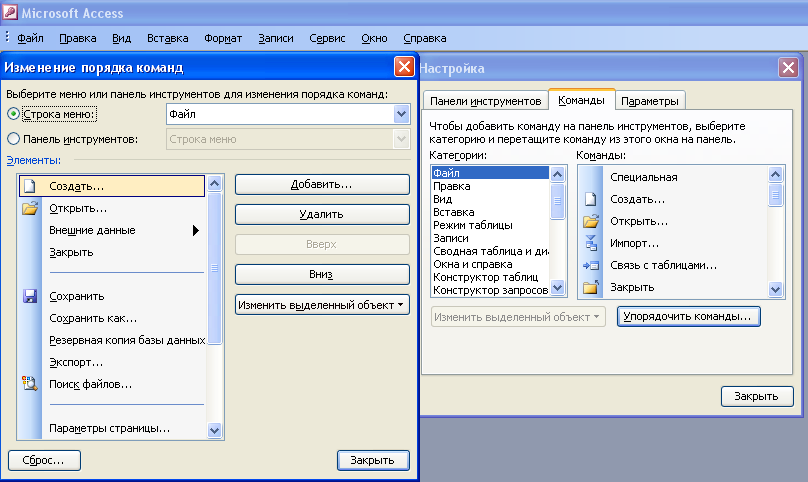Image resolution: width=808 pixels, height=482 pixels.
Task: Open the Окно menu
Action: 374,38
